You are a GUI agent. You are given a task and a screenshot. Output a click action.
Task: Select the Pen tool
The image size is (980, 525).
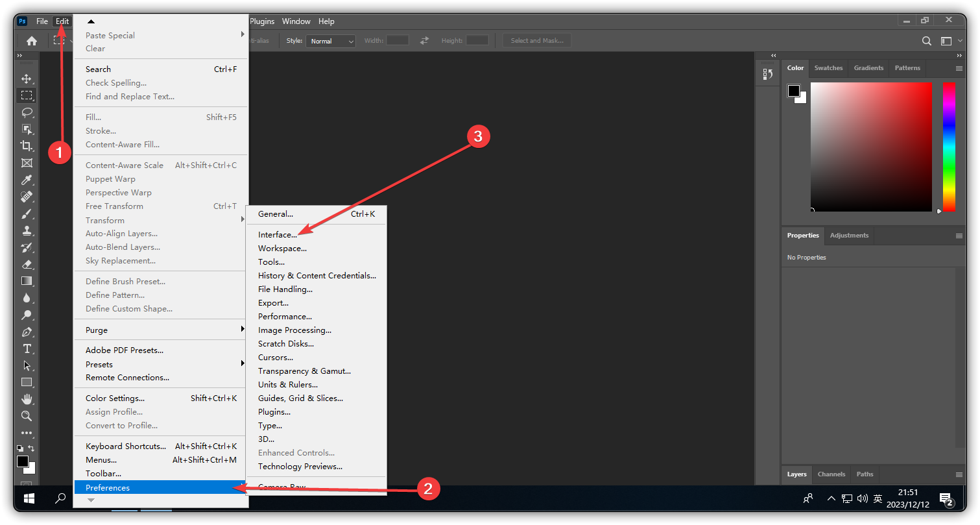(27, 332)
